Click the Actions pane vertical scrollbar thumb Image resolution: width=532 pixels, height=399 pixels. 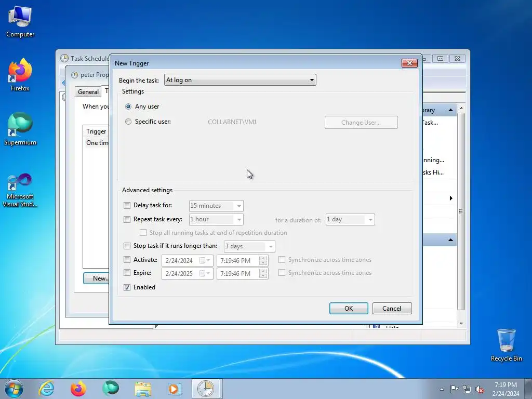461,211
